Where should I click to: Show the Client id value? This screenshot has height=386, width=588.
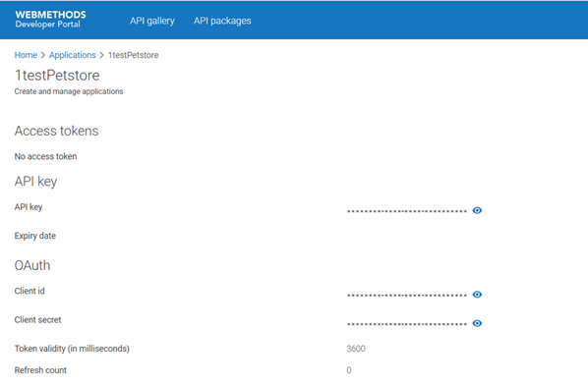coord(477,295)
